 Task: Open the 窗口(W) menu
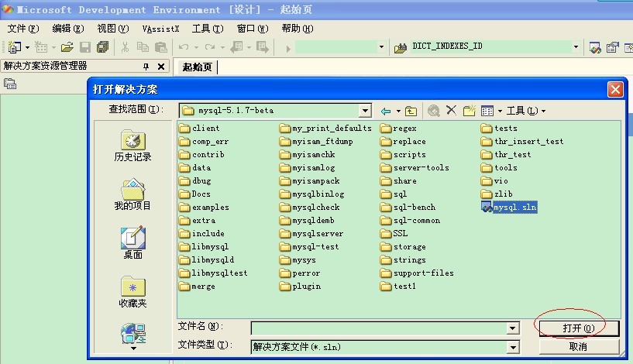[x=253, y=28]
